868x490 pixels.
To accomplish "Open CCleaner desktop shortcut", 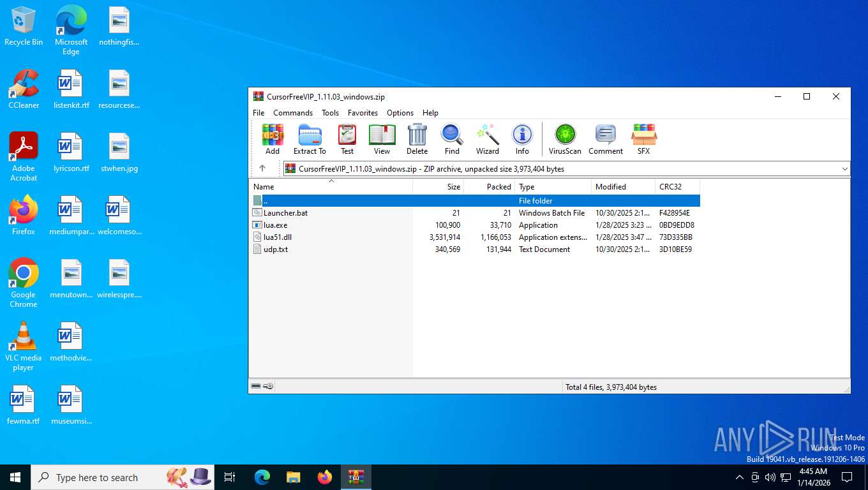I will [x=24, y=89].
